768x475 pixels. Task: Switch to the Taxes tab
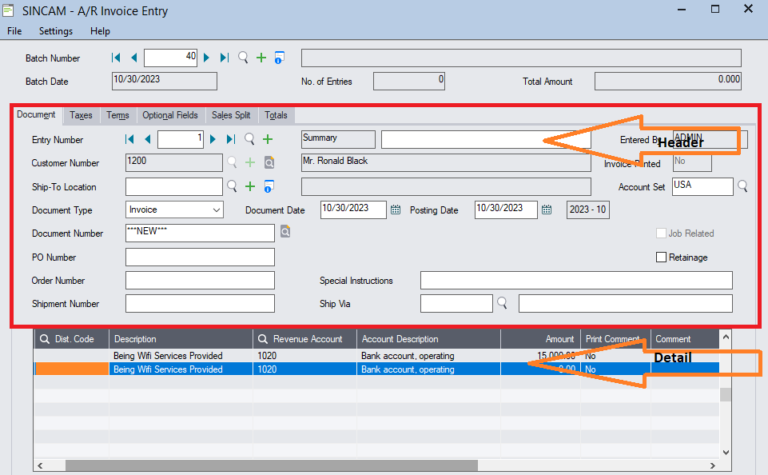click(x=81, y=115)
